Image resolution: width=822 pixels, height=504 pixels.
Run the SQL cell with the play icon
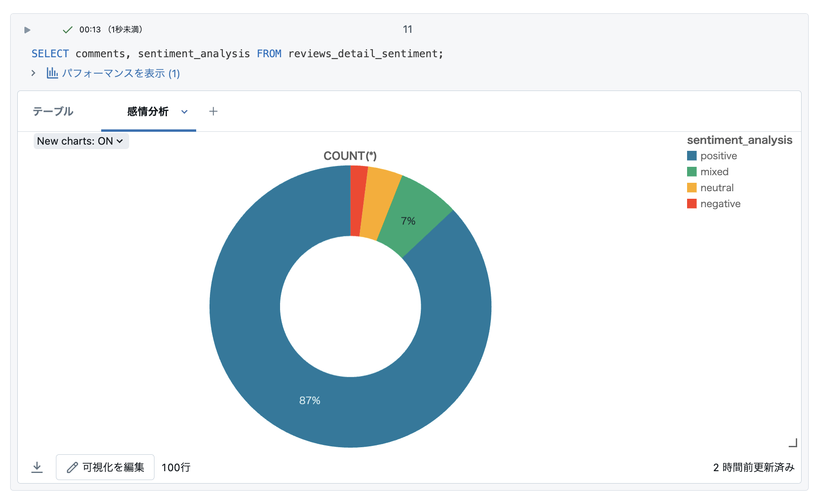tap(28, 30)
